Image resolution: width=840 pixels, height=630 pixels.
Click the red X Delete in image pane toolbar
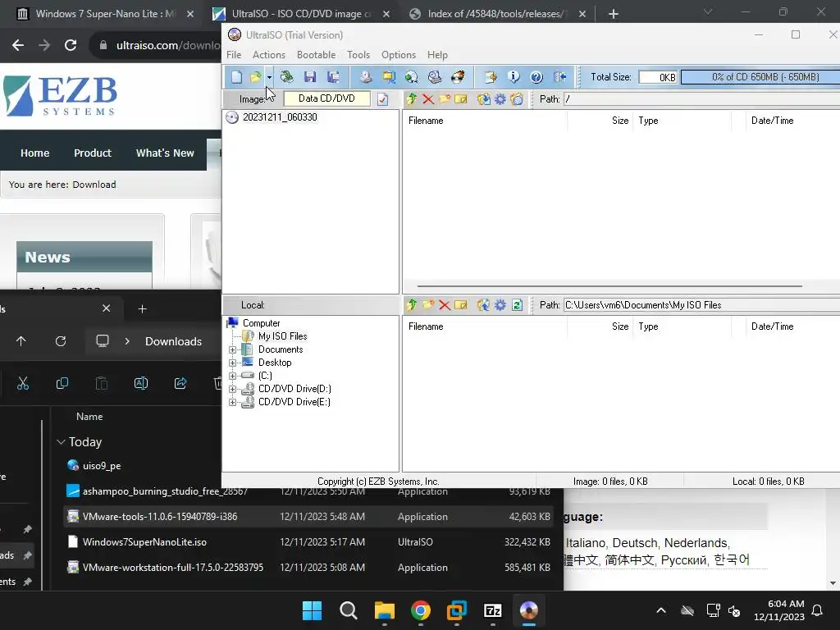[428, 99]
